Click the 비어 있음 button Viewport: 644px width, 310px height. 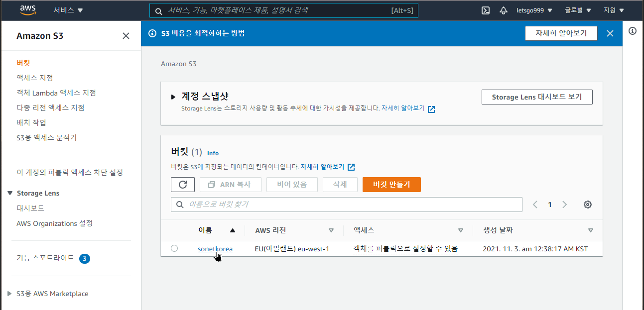(292, 185)
